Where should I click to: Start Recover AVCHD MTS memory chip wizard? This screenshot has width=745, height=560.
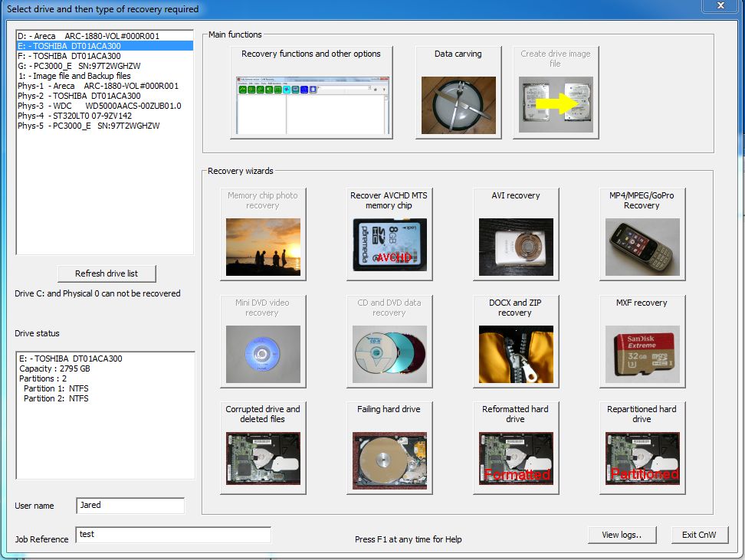click(x=389, y=234)
